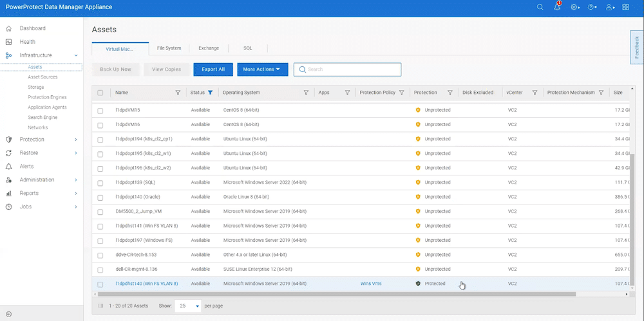This screenshot has height=321, width=644.
Task: Click the Dashboard home icon
Action: [x=8, y=28]
